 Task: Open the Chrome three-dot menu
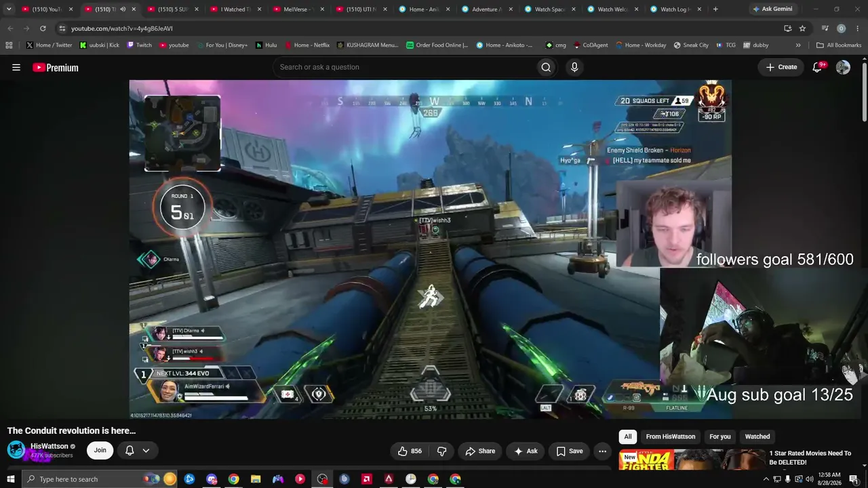(857, 28)
